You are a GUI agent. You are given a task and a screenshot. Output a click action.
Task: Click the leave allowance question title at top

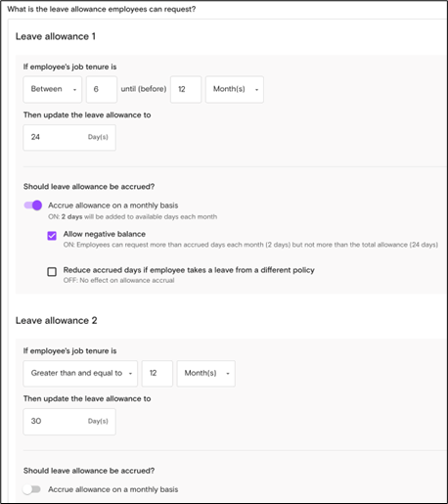coord(102,9)
